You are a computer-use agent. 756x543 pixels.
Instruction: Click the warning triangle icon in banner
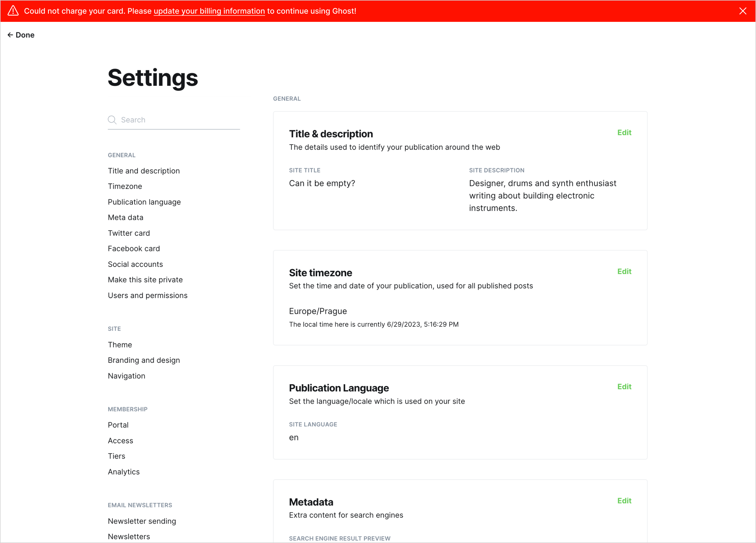[x=13, y=11]
